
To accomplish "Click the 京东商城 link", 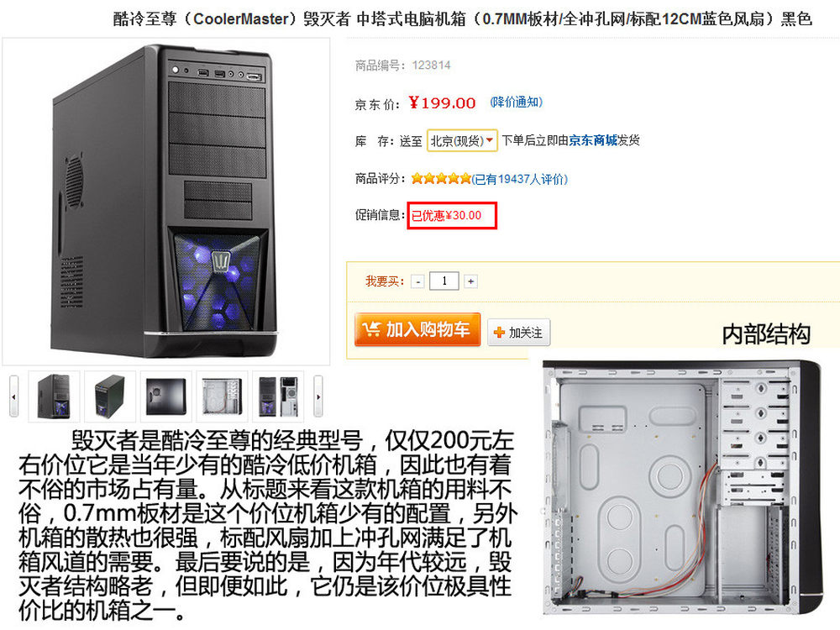I will click(592, 140).
